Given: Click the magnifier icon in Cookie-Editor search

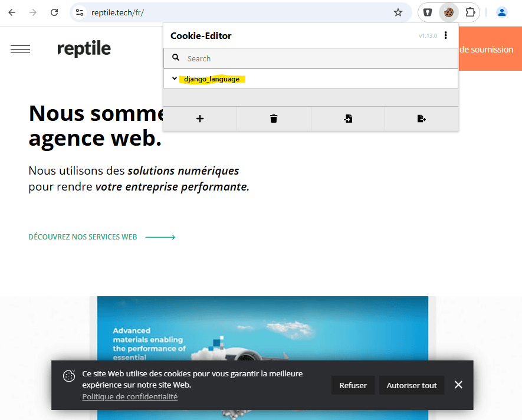Looking at the screenshot, I should click(176, 58).
